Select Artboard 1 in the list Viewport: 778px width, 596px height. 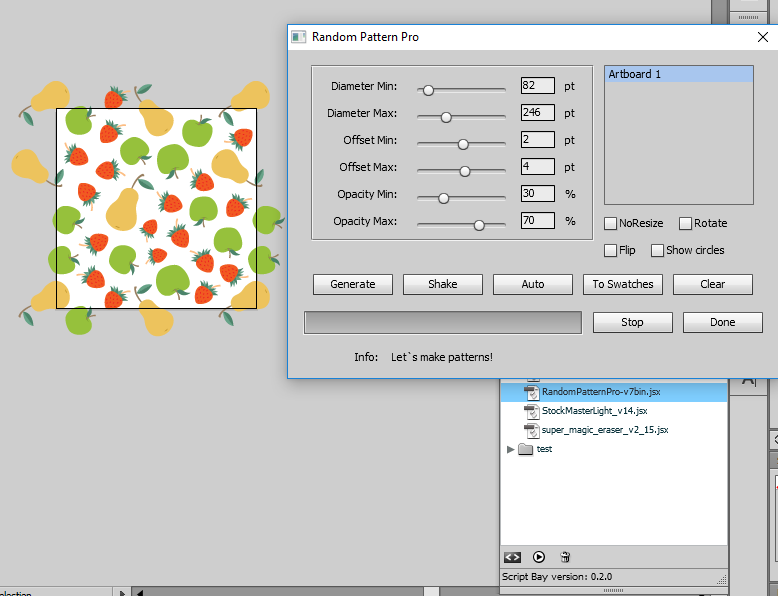click(x=678, y=74)
